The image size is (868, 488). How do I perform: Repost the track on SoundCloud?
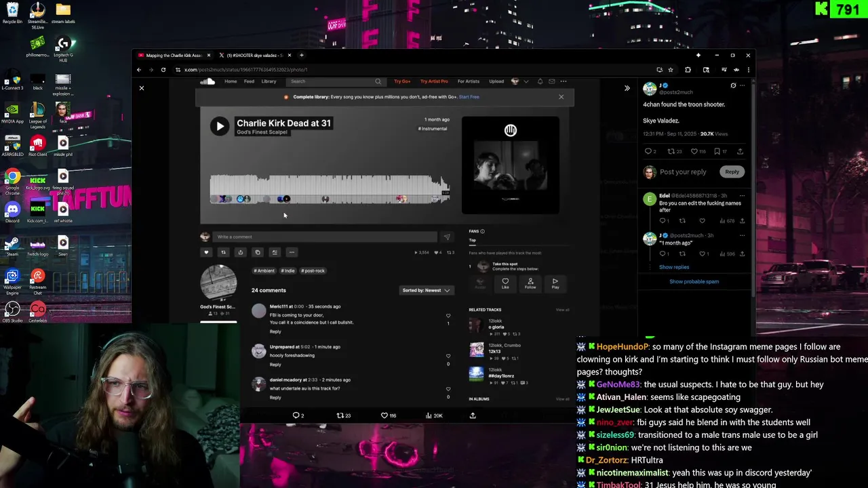pyautogui.click(x=223, y=252)
